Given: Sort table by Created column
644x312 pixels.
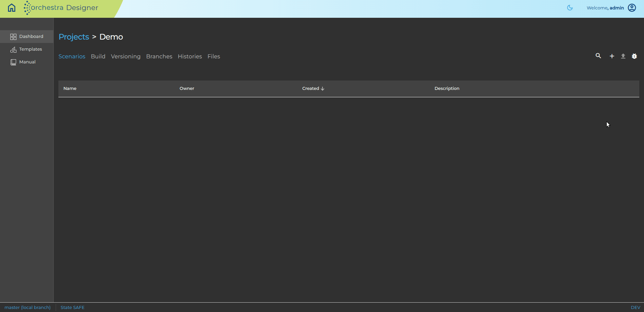Looking at the screenshot, I should [x=311, y=89].
